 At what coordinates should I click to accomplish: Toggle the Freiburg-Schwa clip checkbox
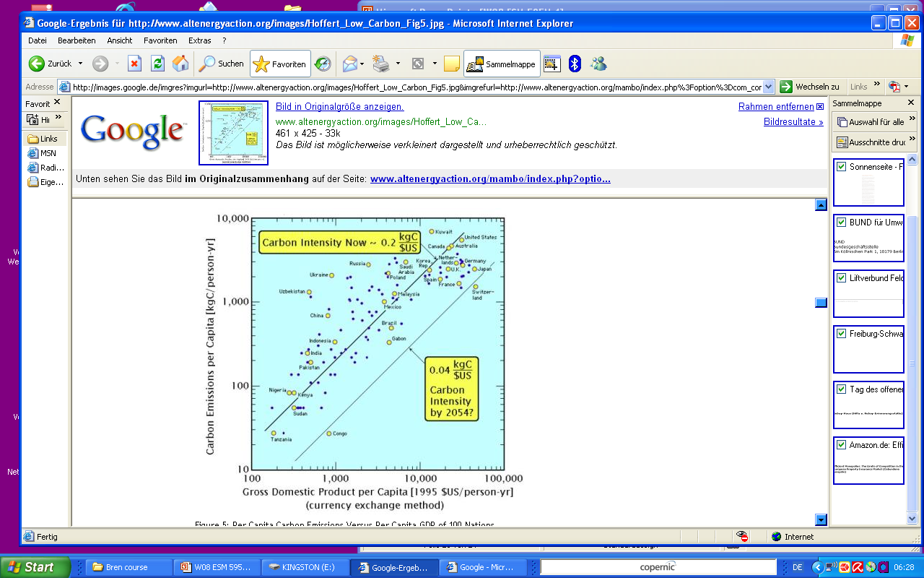pyautogui.click(x=841, y=334)
